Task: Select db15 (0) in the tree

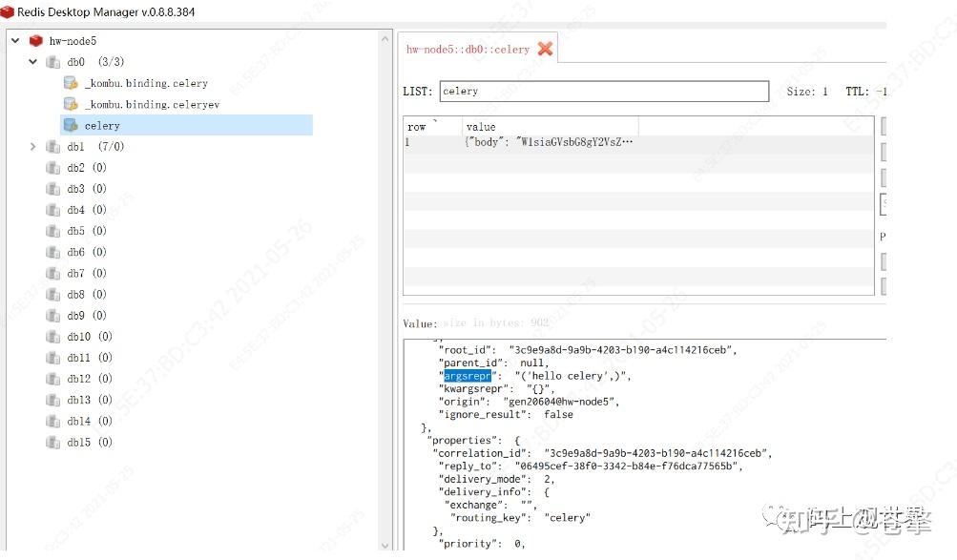Action: [90, 443]
